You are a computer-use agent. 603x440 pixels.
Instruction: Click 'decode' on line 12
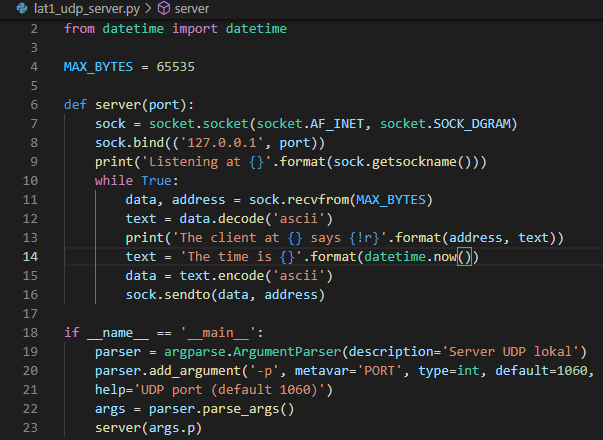(241, 219)
